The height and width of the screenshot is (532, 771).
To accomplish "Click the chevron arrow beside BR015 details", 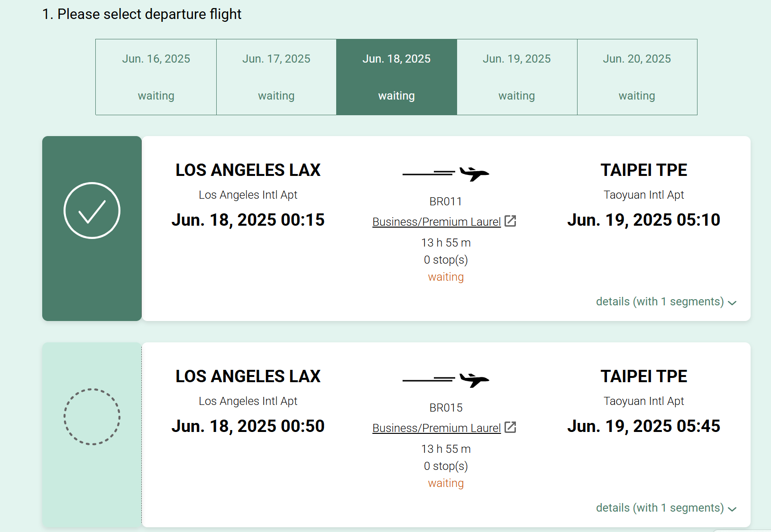I will (732, 509).
